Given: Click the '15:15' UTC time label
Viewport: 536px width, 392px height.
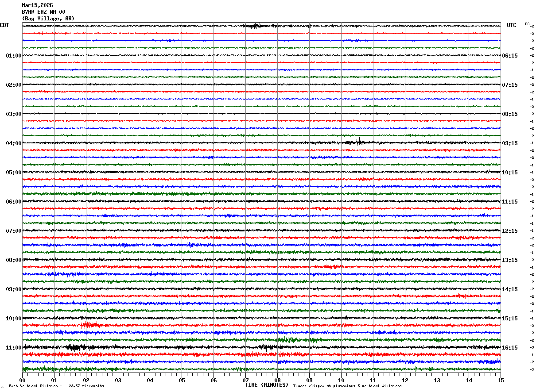Looking at the screenshot, I should [510, 319].
